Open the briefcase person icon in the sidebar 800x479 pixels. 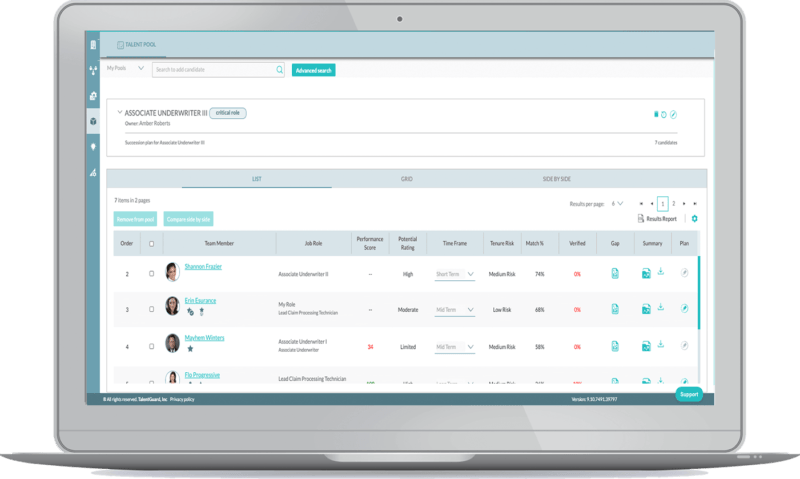[x=93, y=96]
